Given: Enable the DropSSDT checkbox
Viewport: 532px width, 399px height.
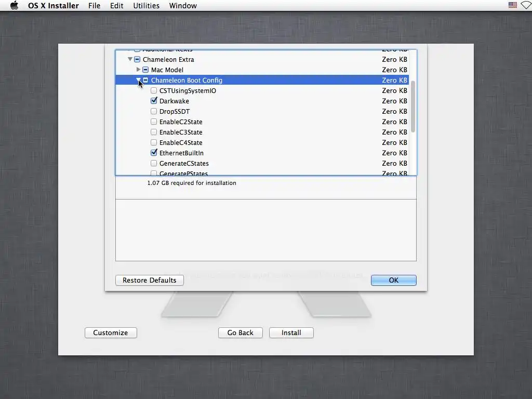Looking at the screenshot, I should (x=154, y=111).
